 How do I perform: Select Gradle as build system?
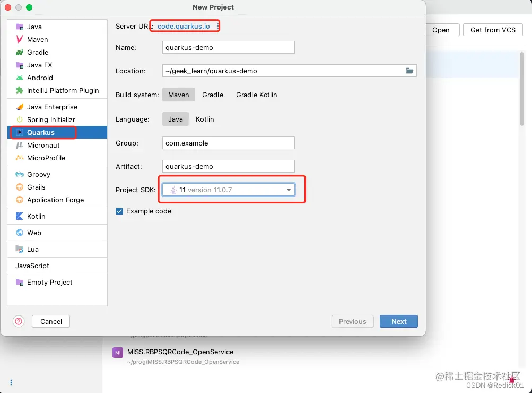tap(213, 95)
